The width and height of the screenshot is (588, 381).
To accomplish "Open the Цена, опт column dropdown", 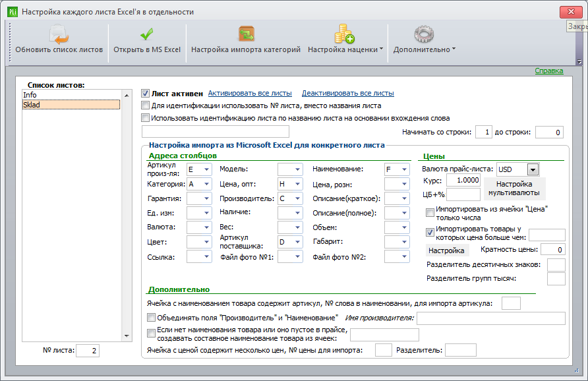I will click(x=297, y=184).
